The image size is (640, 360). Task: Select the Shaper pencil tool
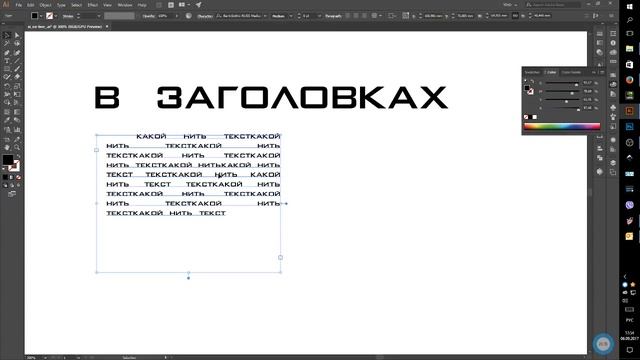[7, 77]
